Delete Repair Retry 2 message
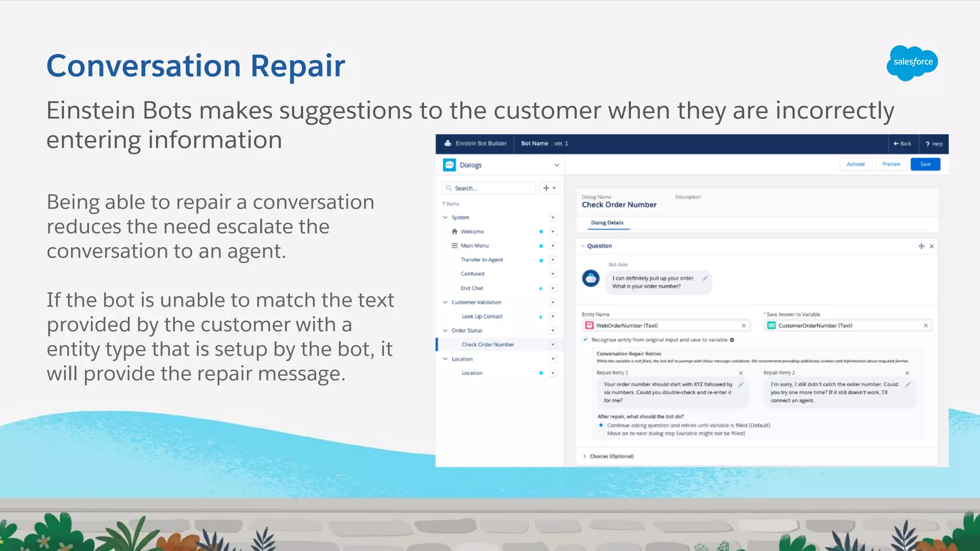 [x=907, y=373]
